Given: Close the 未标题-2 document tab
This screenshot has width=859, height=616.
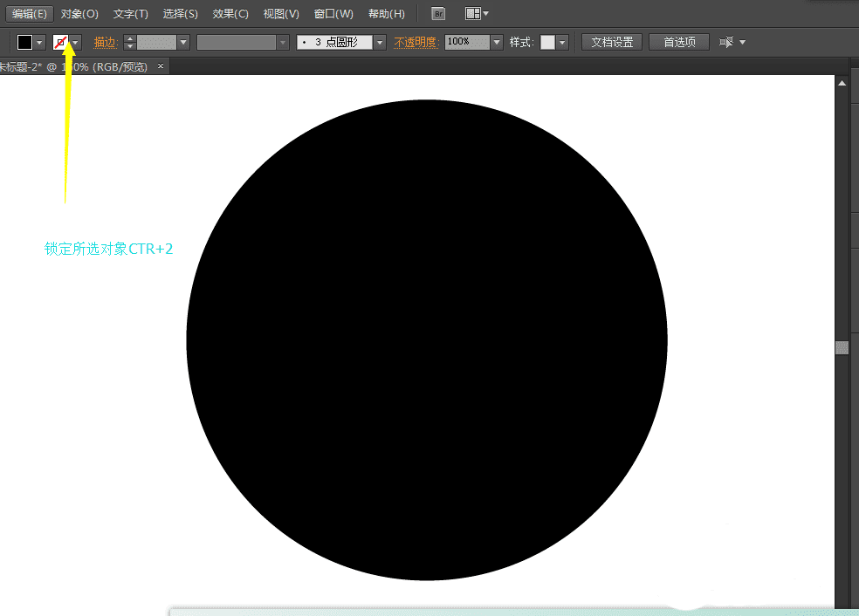Looking at the screenshot, I should click(161, 66).
